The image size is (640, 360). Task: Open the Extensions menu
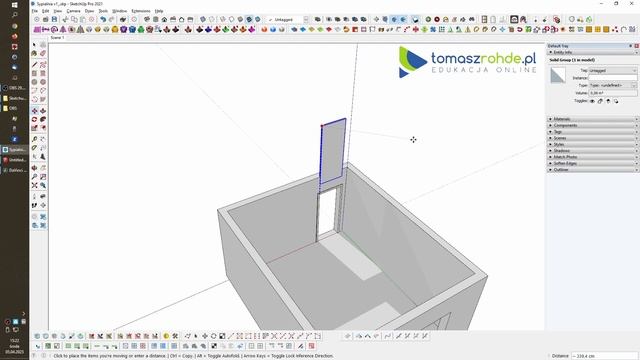pos(141,11)
